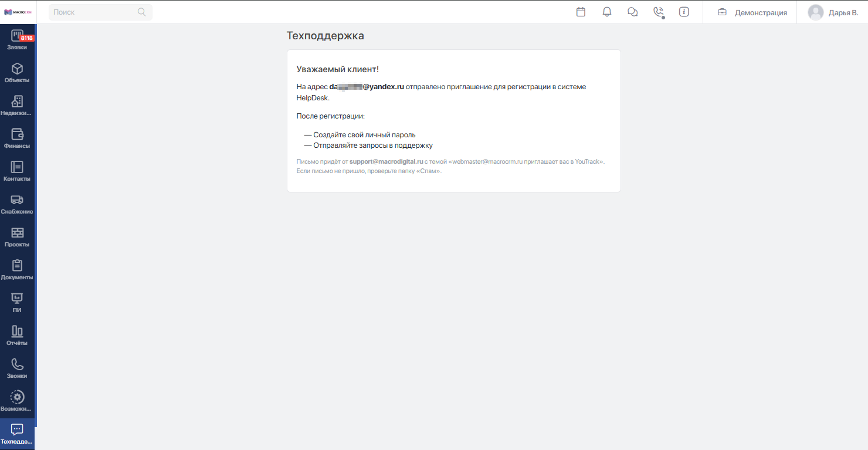Open Снабжение truck icon

coord(17,205)
